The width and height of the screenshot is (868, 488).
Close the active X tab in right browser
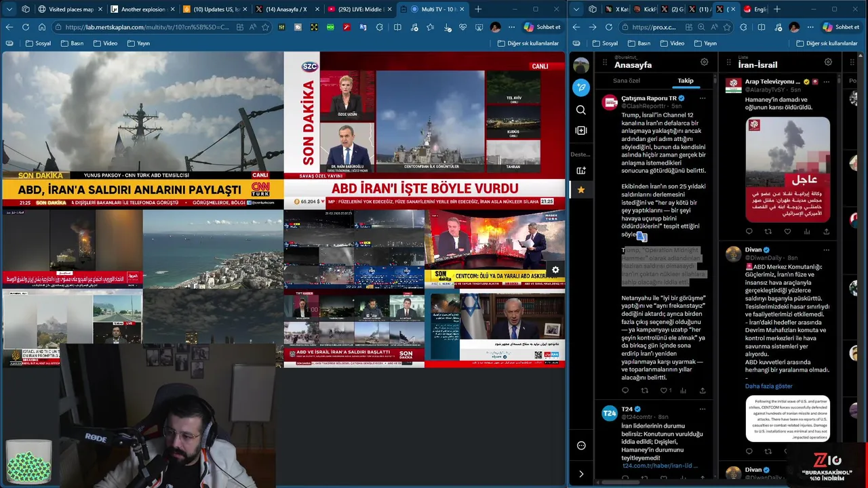(x=732, y=9)
